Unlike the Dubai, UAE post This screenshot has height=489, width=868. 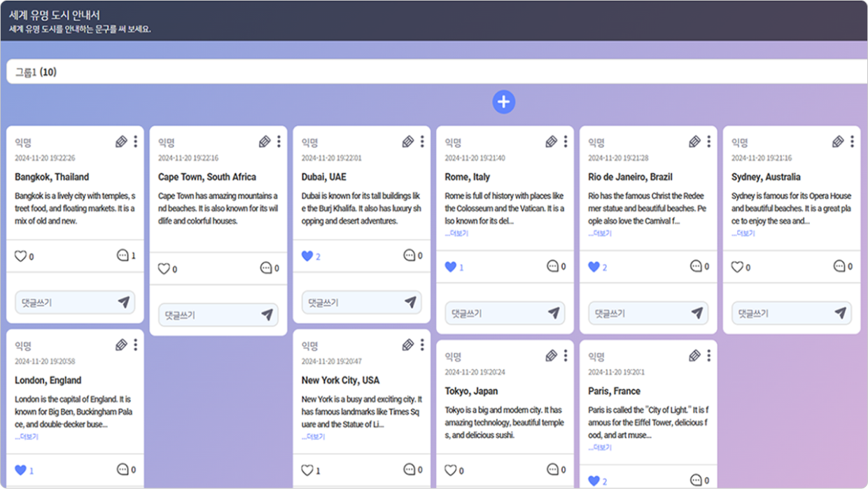pyautogui.click(x=307, y=256)
